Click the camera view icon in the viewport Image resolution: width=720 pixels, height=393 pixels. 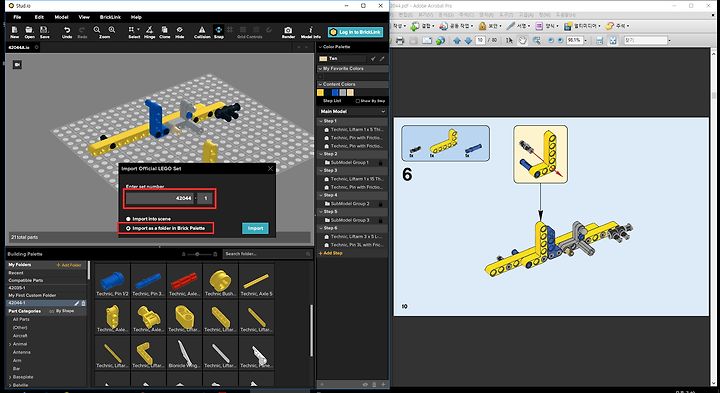17,65
